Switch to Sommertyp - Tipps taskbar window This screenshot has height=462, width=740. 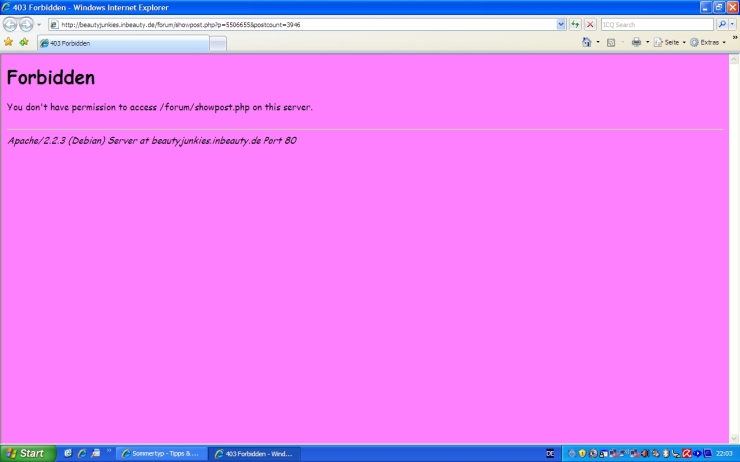tap(160, 453)
